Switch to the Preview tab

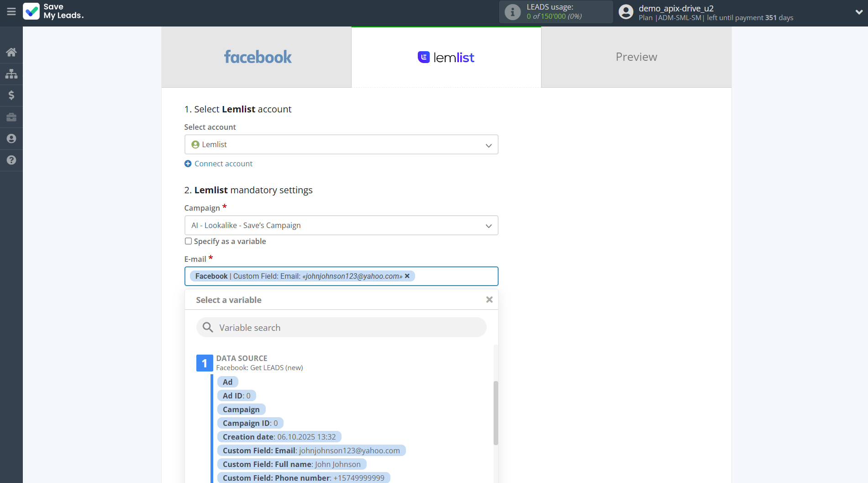(x=636, y=57)
